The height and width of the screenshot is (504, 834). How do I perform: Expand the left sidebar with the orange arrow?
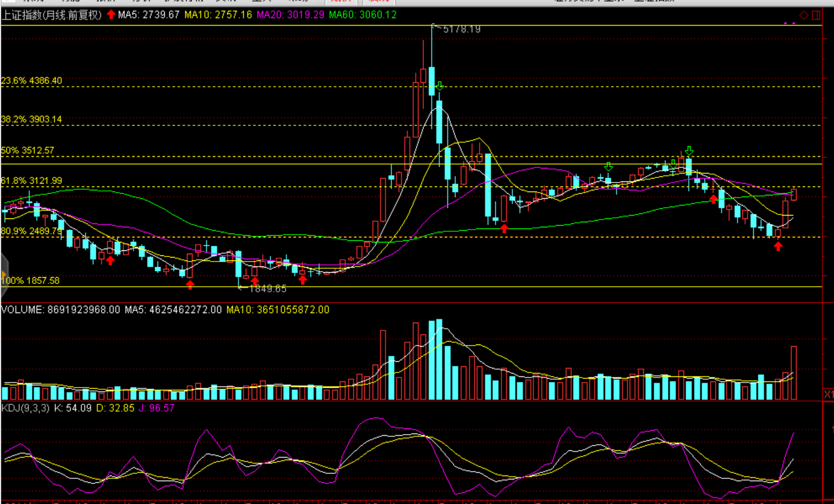click(x=4, y=274)
